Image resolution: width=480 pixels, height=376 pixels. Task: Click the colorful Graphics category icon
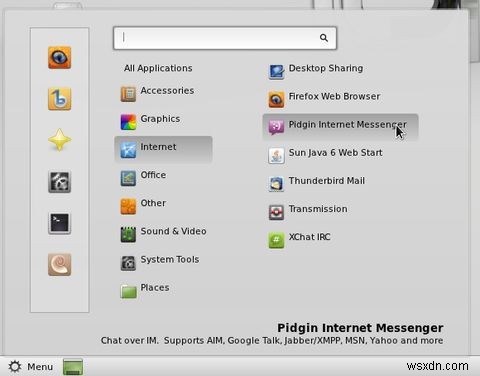click(128, 122)
